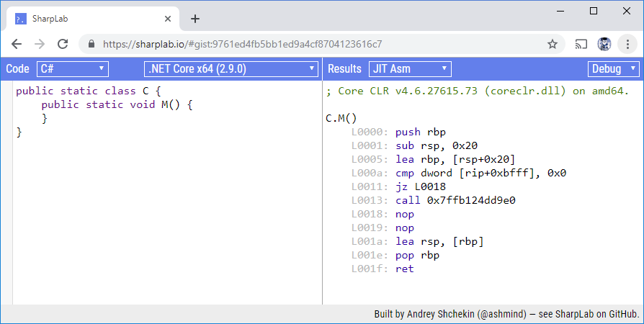This screenshot has height=324, width=644.
Task: Click the 'jz L0018' instruction
Action: tap(421, 186)
